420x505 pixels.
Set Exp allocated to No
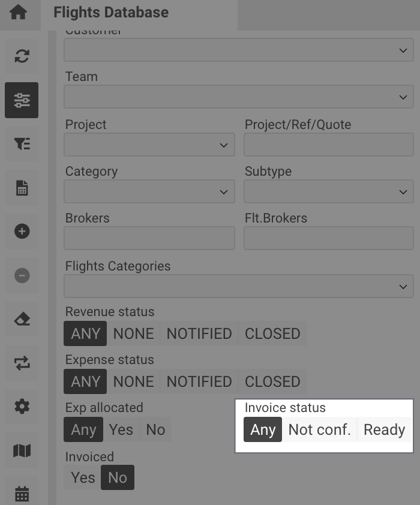[155, 429]
